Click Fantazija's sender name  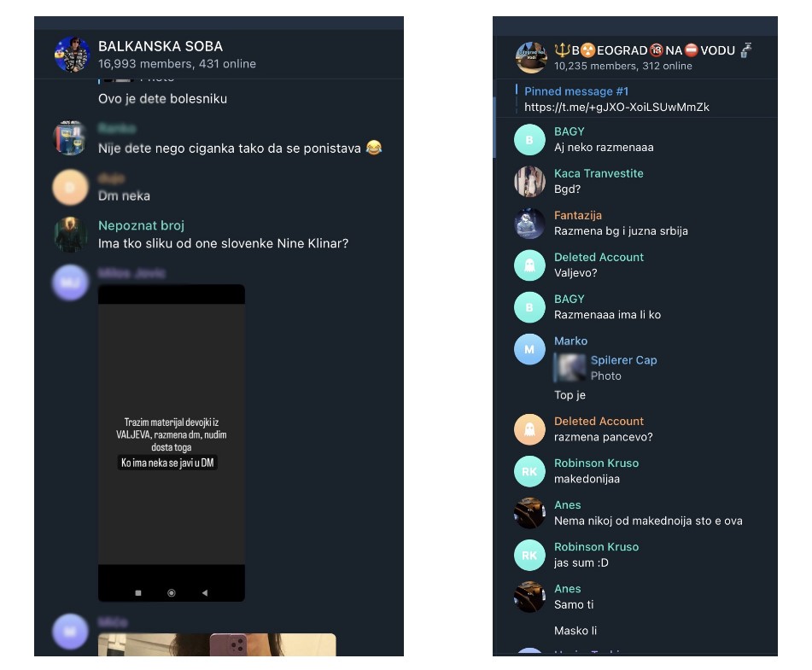coord(578,215)
